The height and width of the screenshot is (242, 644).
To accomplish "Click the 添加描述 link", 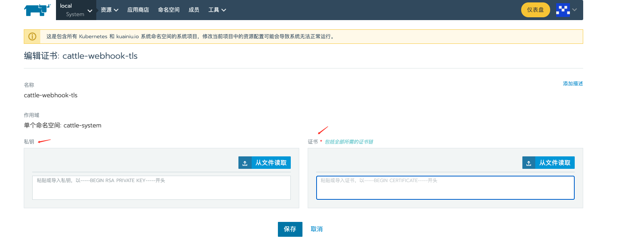I will tap(573, 84).
